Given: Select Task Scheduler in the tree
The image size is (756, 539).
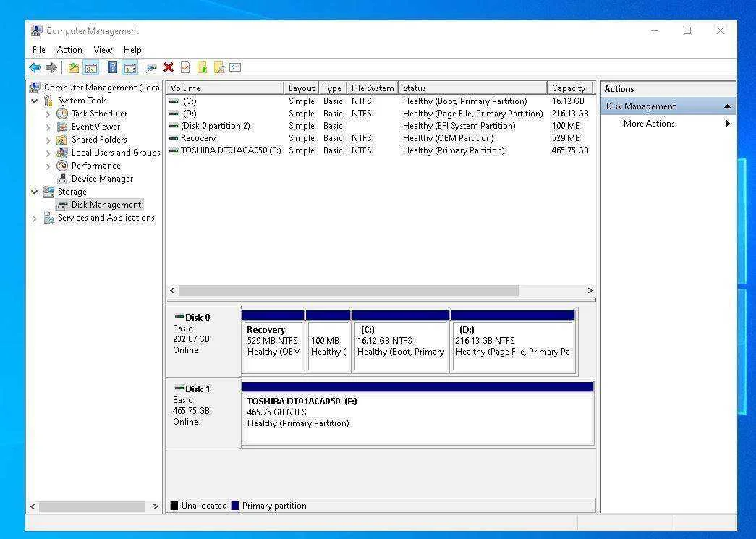Looking at the screenshot, I should click(99, 114).
